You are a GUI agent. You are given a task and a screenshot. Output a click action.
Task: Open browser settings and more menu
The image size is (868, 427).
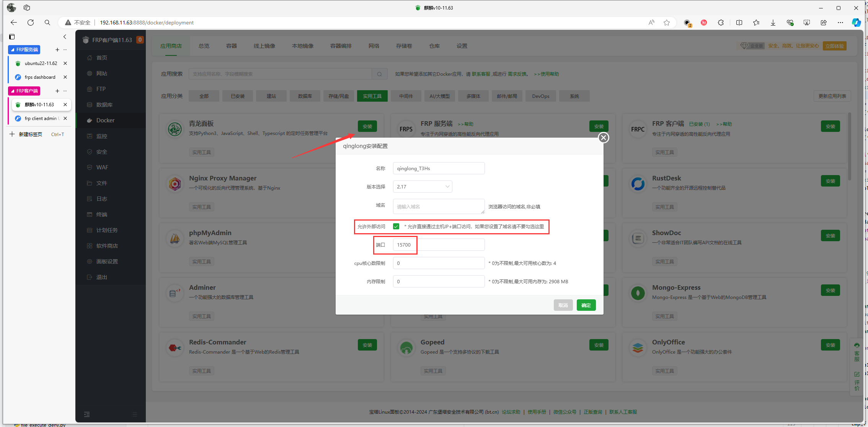tap(840, 23)
